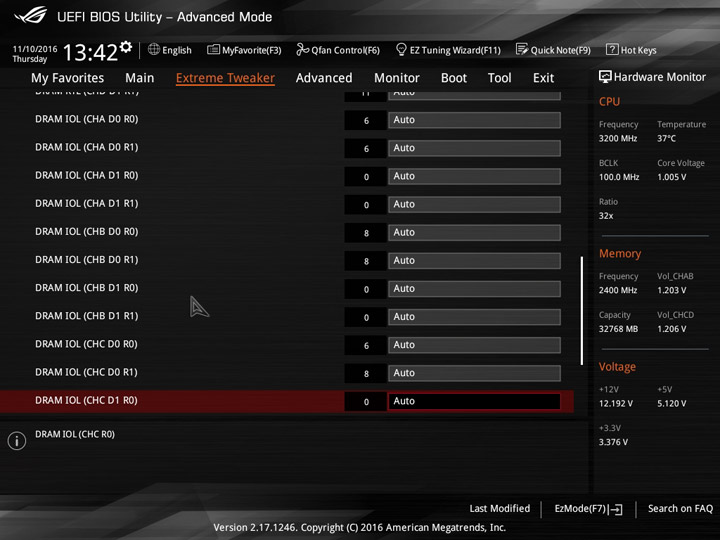Image resolution: width=720 pixels, height=540 pixels.
Task: Open the Monitor tab
Action: [x=397, y=78]
